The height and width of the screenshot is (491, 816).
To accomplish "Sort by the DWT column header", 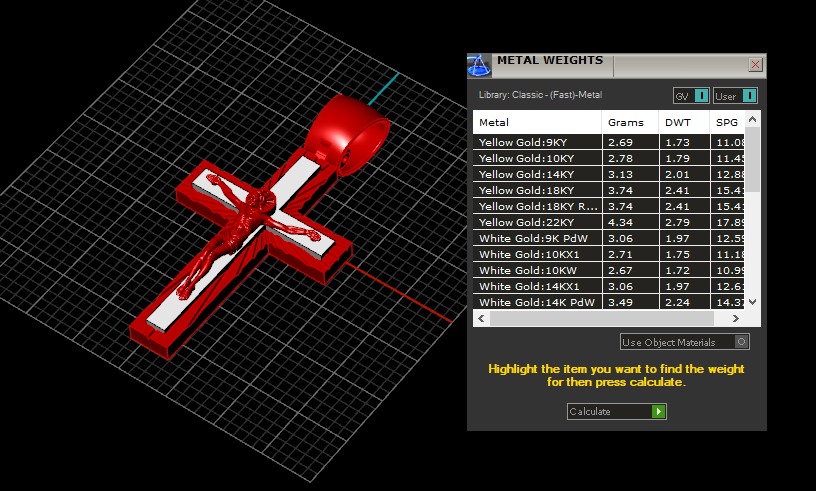I will [684, 122].
